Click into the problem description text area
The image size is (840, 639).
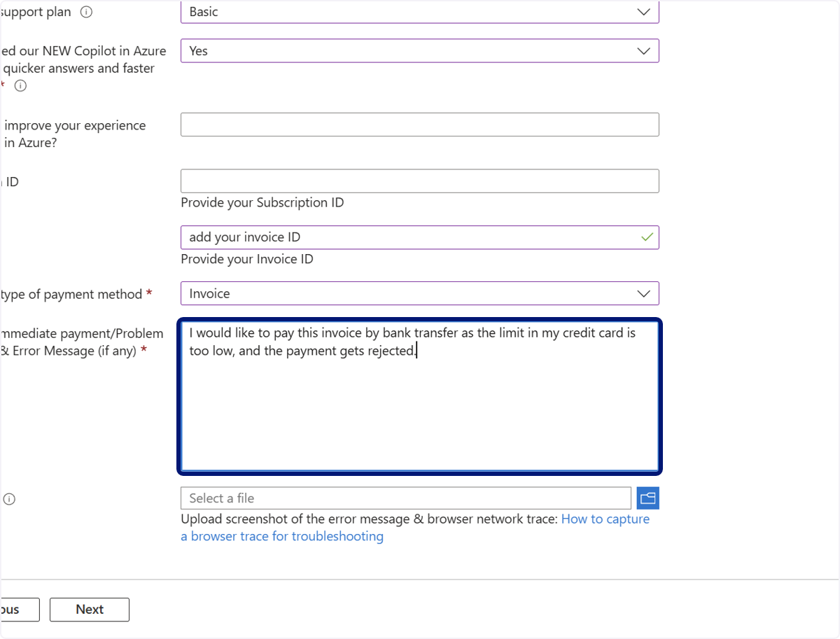point(420,397)
